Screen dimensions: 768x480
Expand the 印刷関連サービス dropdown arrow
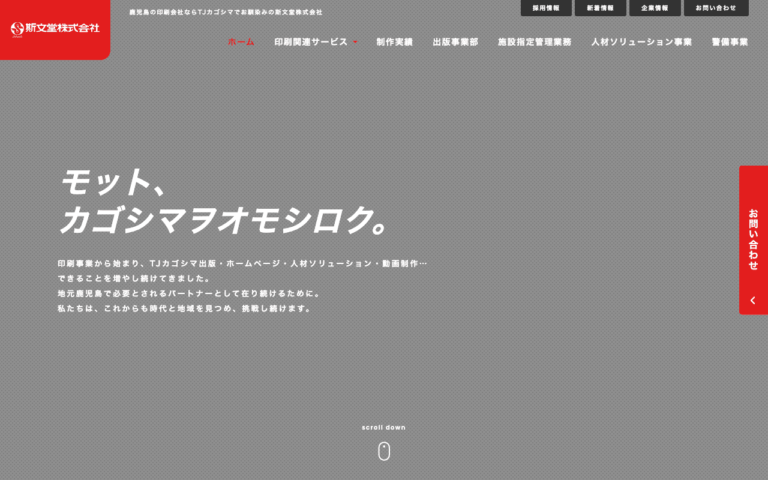pyautogui.click(x=355, y=42)
